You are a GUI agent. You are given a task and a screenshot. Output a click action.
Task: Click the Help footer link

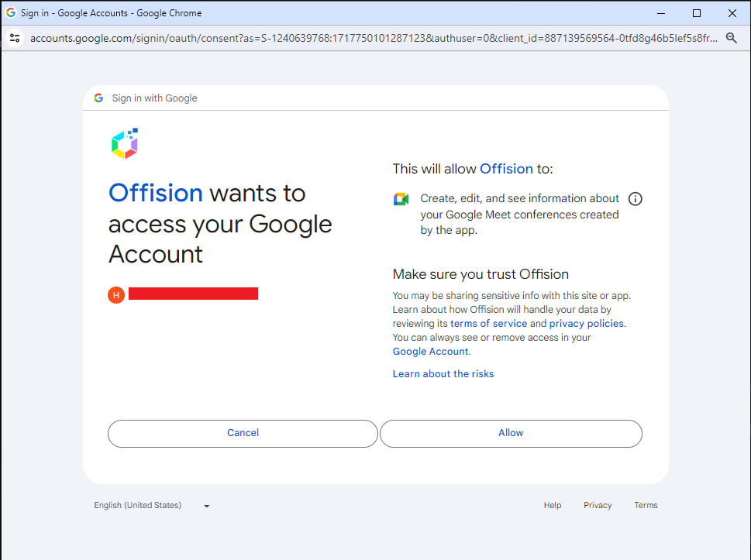click(x=553, y=506)
